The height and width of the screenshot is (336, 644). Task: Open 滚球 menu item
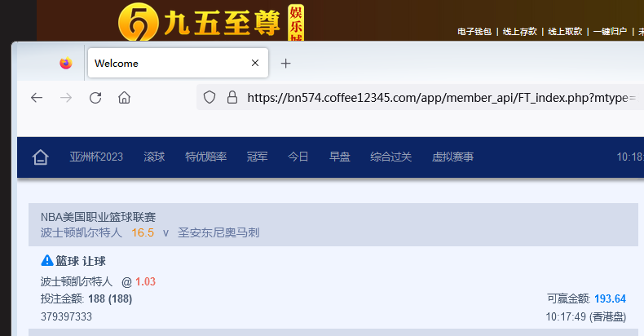(154, 157)
